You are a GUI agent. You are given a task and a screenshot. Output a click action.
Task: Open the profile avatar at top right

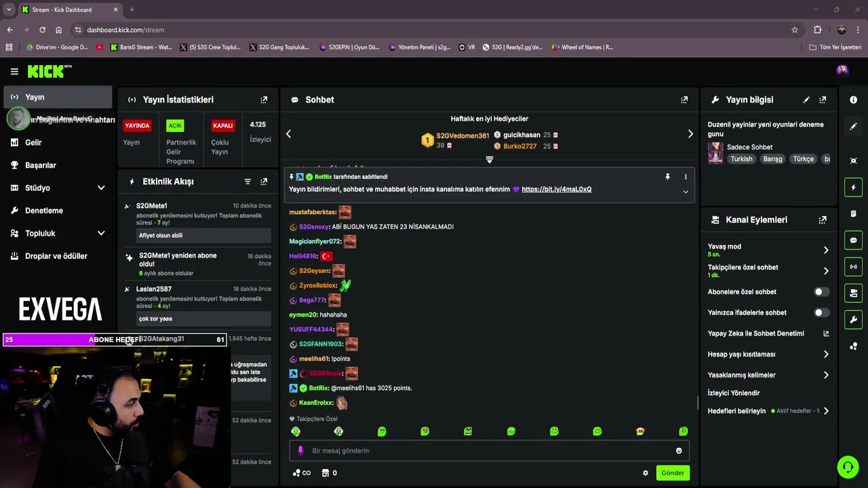[842, 70]
